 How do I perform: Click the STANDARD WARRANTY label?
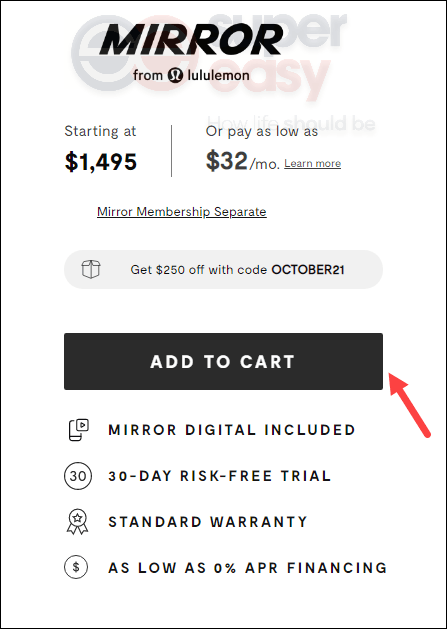pyautogui.click(x=208, y=522)
